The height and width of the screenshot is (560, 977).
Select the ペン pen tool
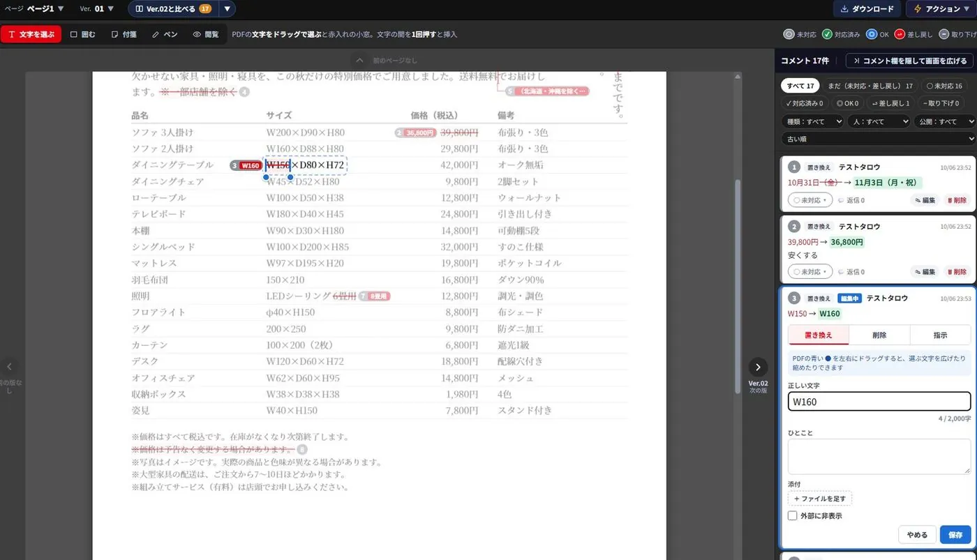click(x=165, y=34)
